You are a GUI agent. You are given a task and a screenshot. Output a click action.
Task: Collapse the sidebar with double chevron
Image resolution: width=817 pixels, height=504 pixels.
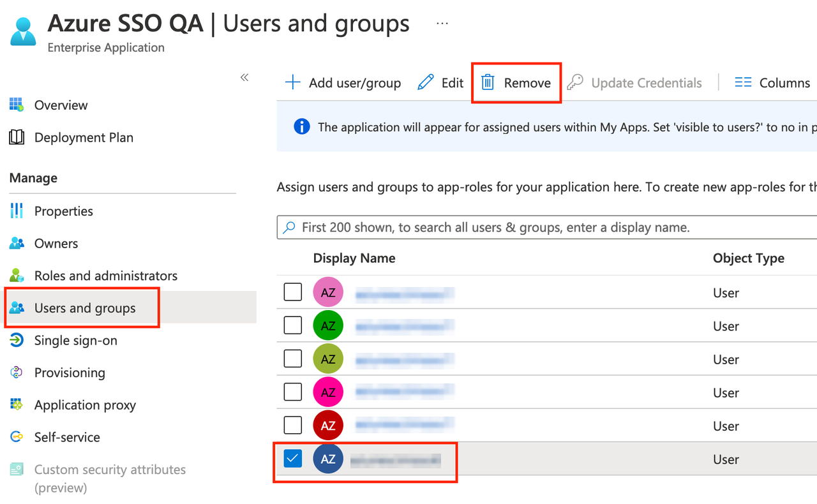pyautogui.click(x=244, y=77)
